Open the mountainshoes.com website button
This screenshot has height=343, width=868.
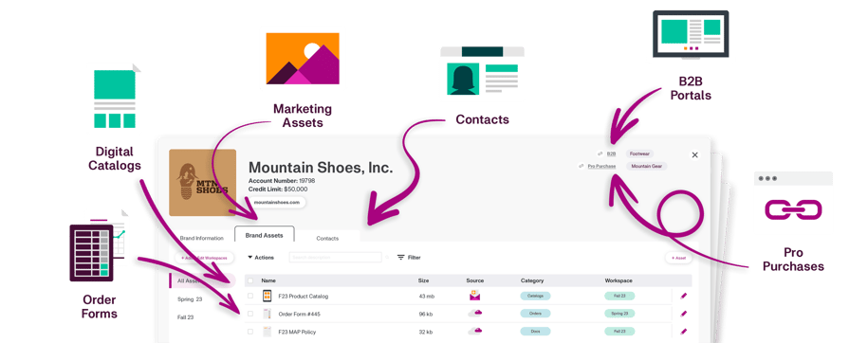pos(277,203)
